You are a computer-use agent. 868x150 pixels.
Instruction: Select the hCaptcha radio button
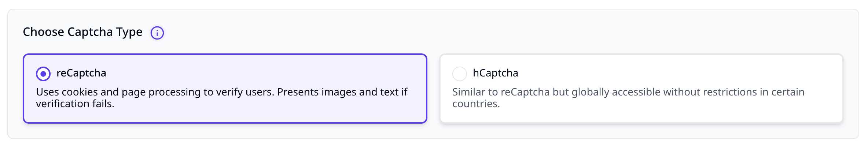pos(460,74)
